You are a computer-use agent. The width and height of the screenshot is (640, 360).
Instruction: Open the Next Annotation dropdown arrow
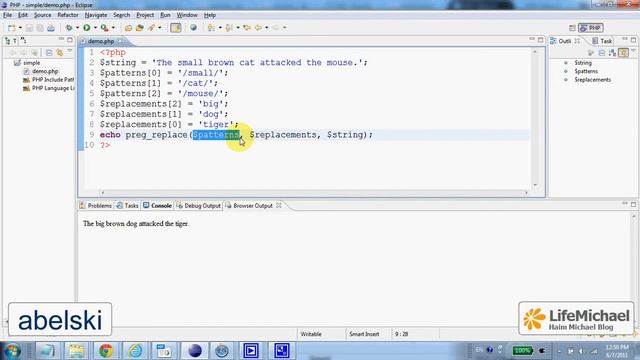point(220,28)
